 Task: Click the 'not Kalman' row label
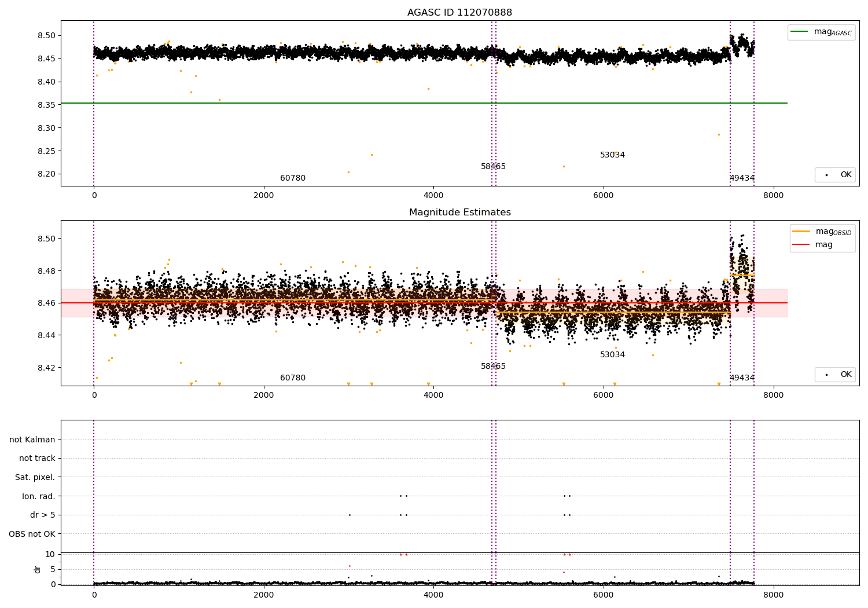pos(32,439)
